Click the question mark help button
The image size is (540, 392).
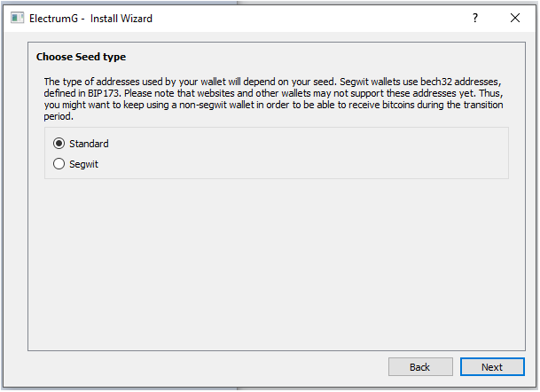pyautogui.click(x=474, y=18)
